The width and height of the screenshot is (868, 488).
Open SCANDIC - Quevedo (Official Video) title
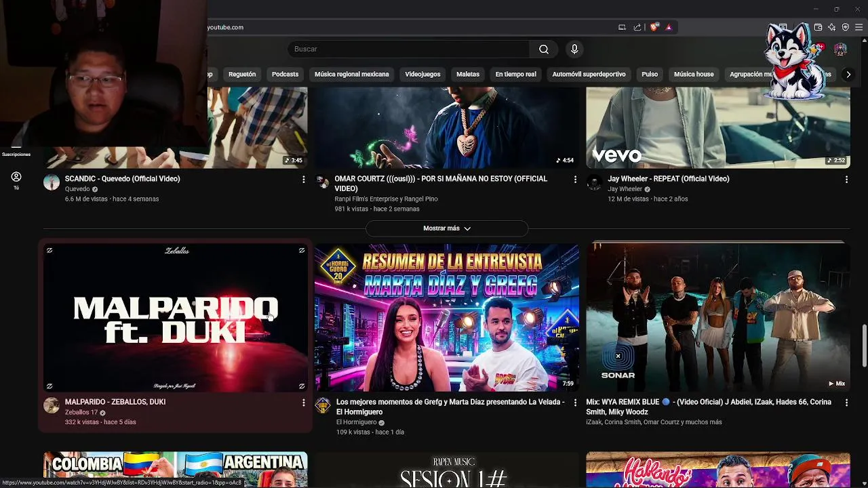[123, 179]
